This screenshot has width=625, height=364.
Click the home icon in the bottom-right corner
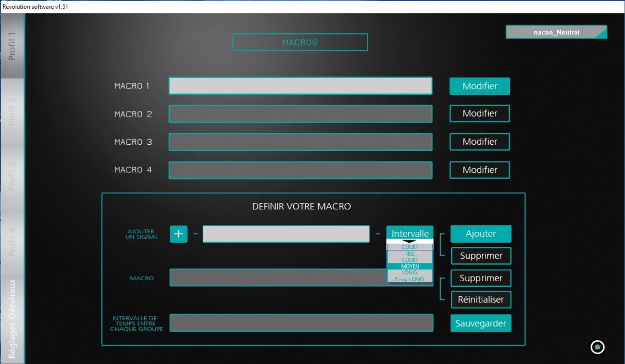pyautogui.click(x=597, y=346)
